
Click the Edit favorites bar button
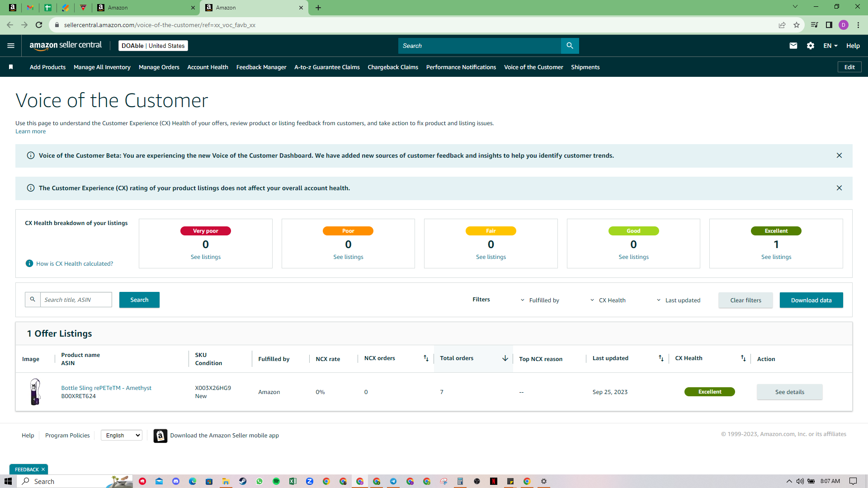[849, 67]
